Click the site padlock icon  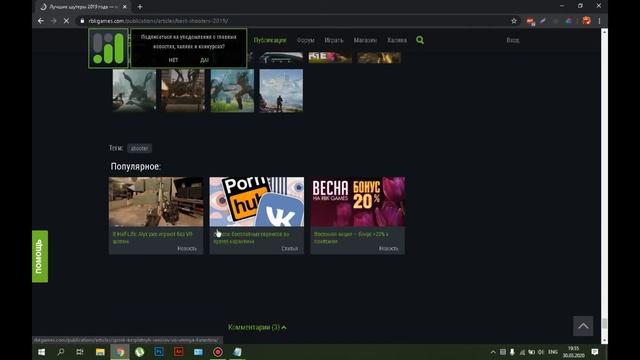(x=82, y=21)
